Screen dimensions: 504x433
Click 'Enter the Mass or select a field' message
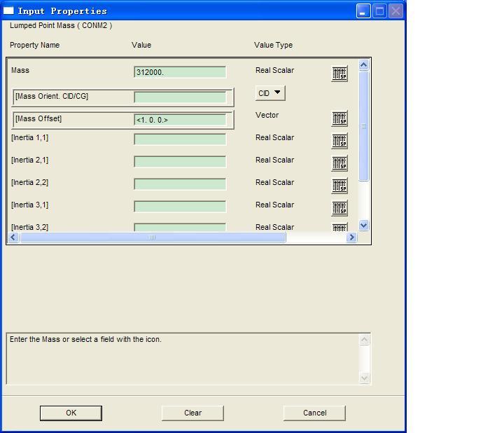coord(85,339)
